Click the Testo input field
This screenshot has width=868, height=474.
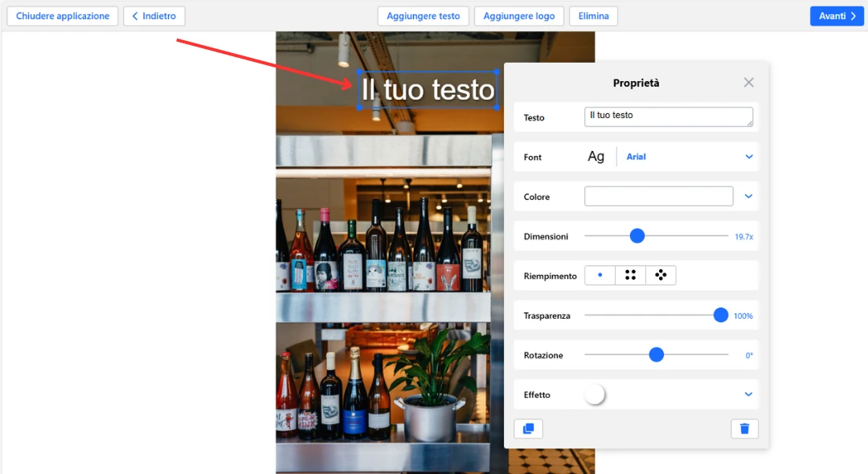click(668, 117)
